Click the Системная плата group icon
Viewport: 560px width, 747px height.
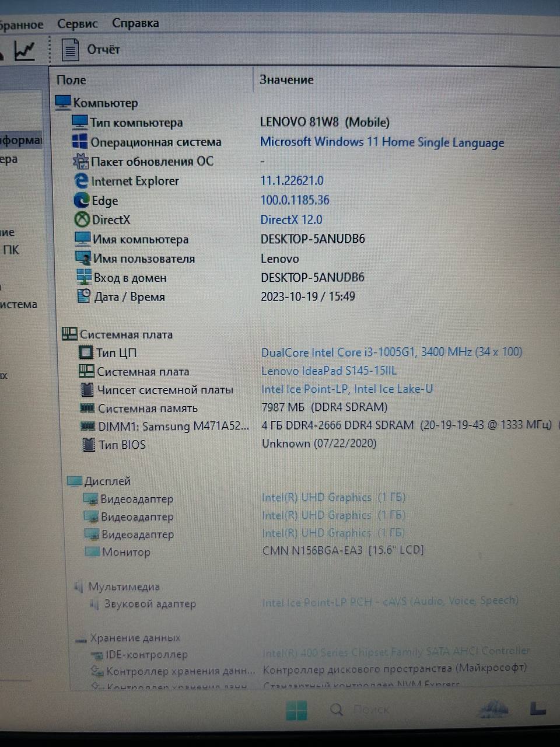coord(69,334)
